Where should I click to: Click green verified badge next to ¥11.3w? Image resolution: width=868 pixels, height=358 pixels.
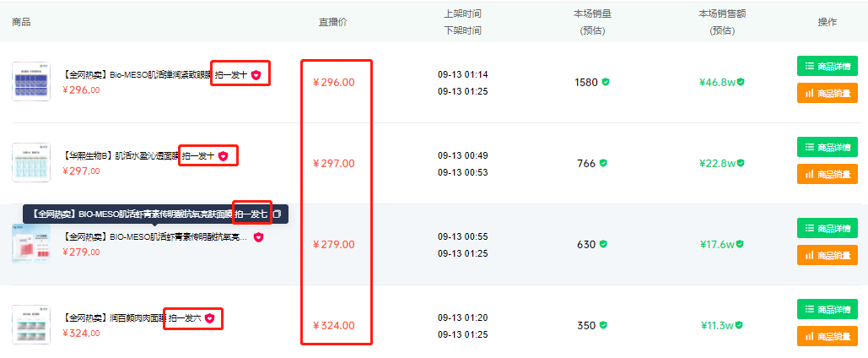tap(741, 325)
